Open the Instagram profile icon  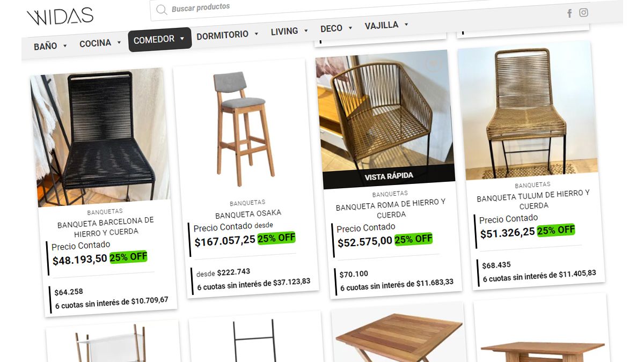click(583, 12)
